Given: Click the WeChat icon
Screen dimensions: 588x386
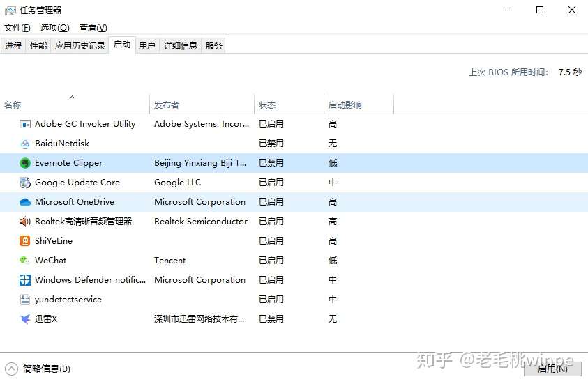Looking at the screenshot, I should [x=24, y=260].
